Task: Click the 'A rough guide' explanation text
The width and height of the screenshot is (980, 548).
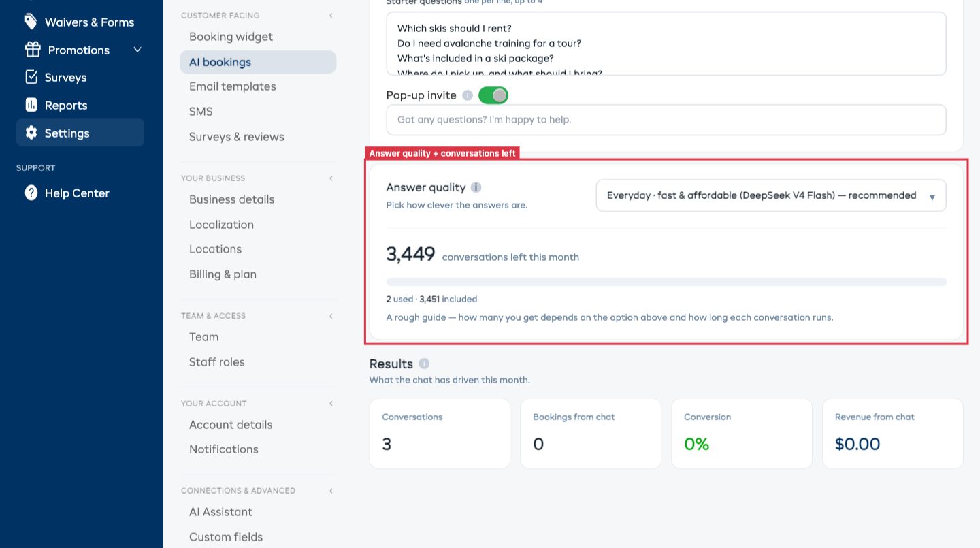Action: (610, 317)
